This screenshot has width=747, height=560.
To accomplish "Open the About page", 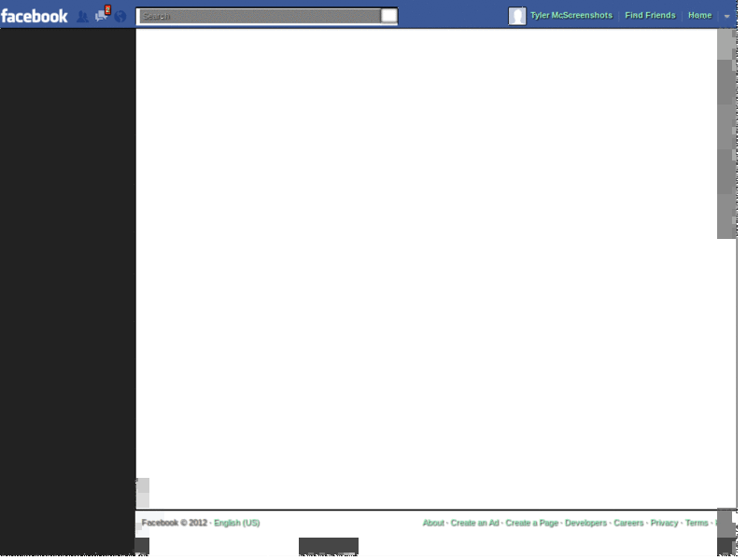I will tap(433, 524).
